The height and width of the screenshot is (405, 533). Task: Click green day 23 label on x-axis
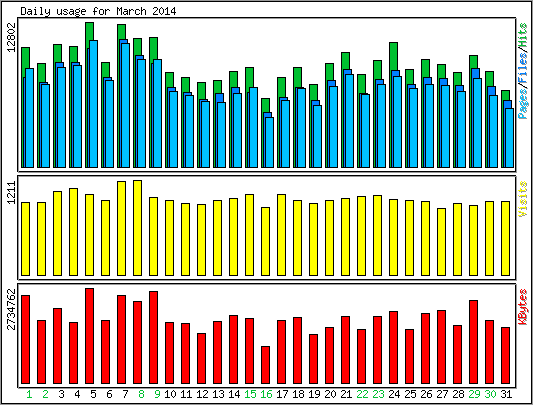(378, 394)
